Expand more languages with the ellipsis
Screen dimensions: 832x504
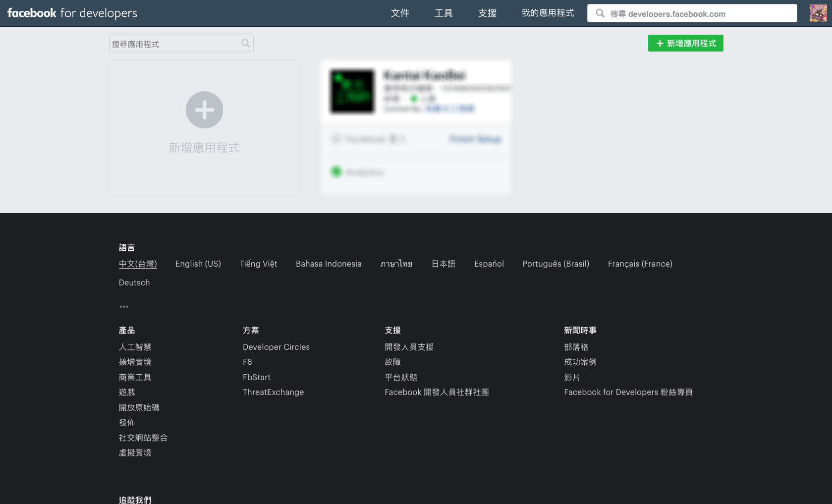point(124,307)
